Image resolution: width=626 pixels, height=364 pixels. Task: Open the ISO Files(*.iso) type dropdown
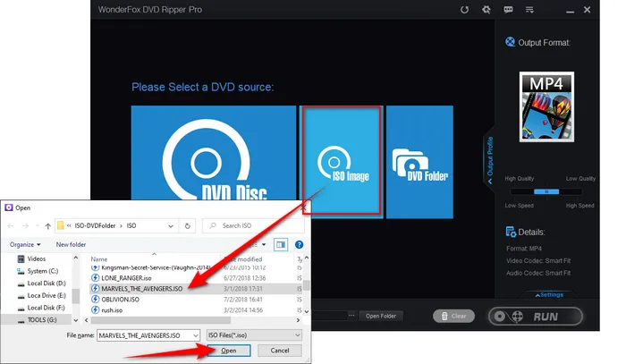point(254,335)
